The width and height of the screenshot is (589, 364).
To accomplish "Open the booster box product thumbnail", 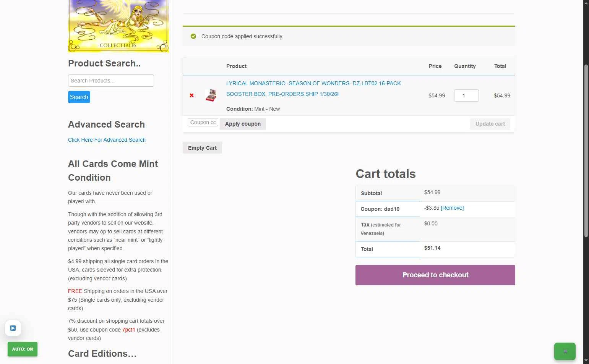I will coord(211,95).
